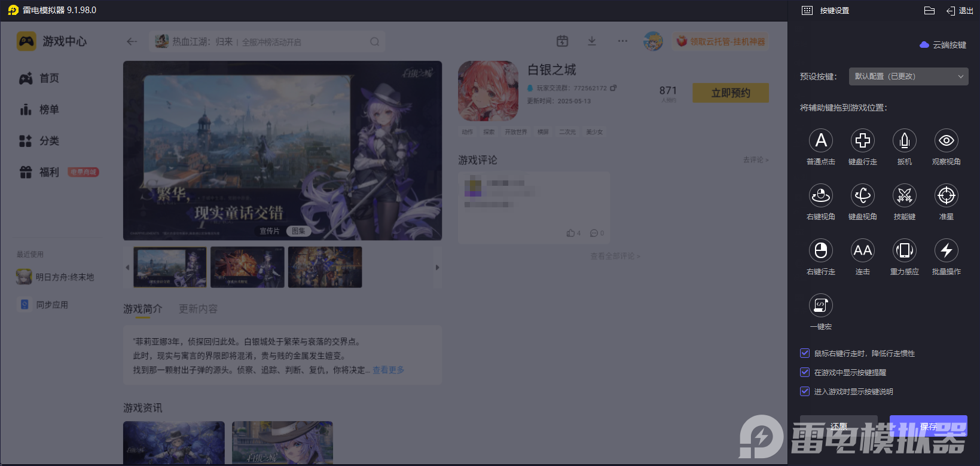The height and width of the screenshot is (466, 980).
Task: Select the first city-view screenshot thumbnail
Action: pyautogui.click(x=170, y=267)
